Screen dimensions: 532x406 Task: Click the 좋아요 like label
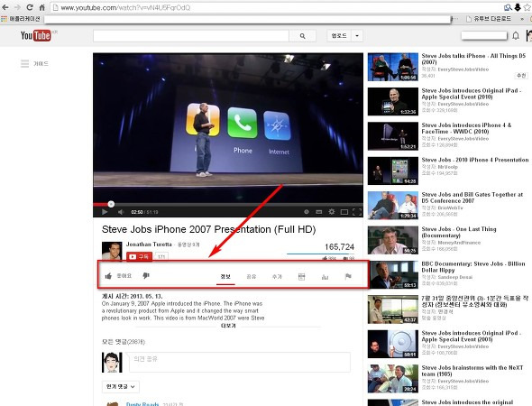pyautogui.click(x=124, y=276)
